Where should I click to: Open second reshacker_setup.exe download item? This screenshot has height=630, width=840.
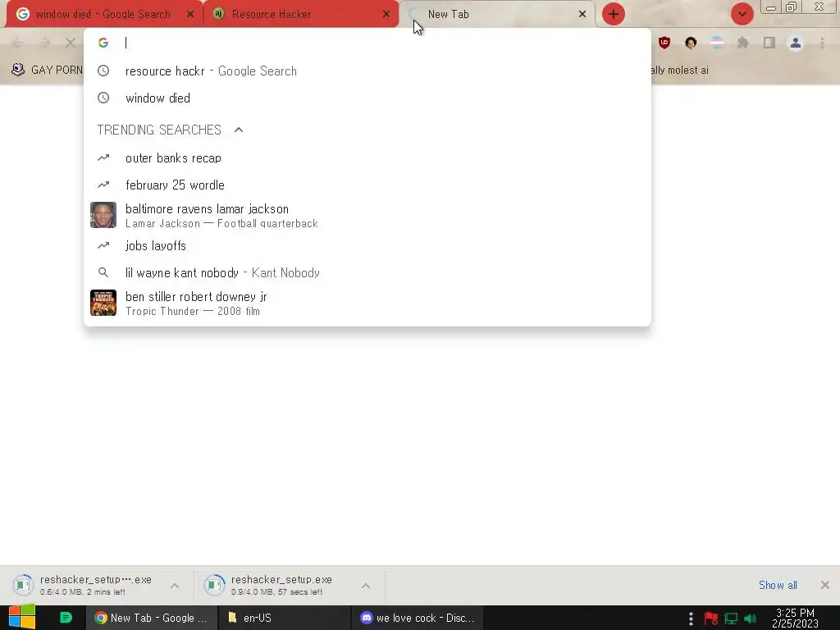tap(277, 585)
